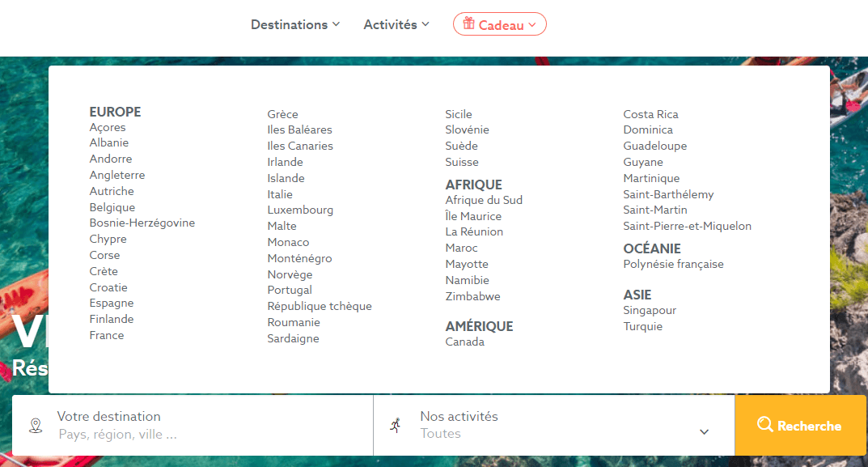Go to Suède destination

462,146
